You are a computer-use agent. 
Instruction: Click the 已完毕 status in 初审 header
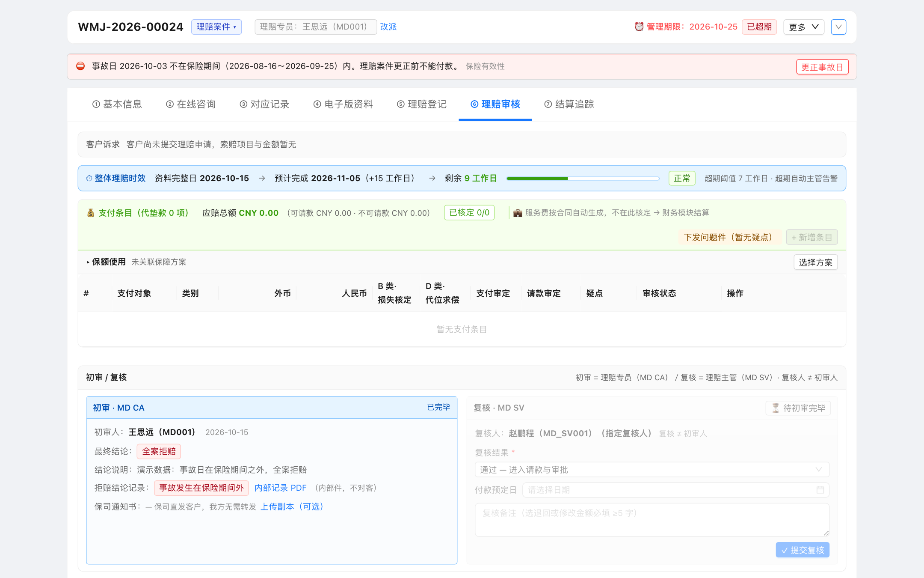(x=438, y=407)
